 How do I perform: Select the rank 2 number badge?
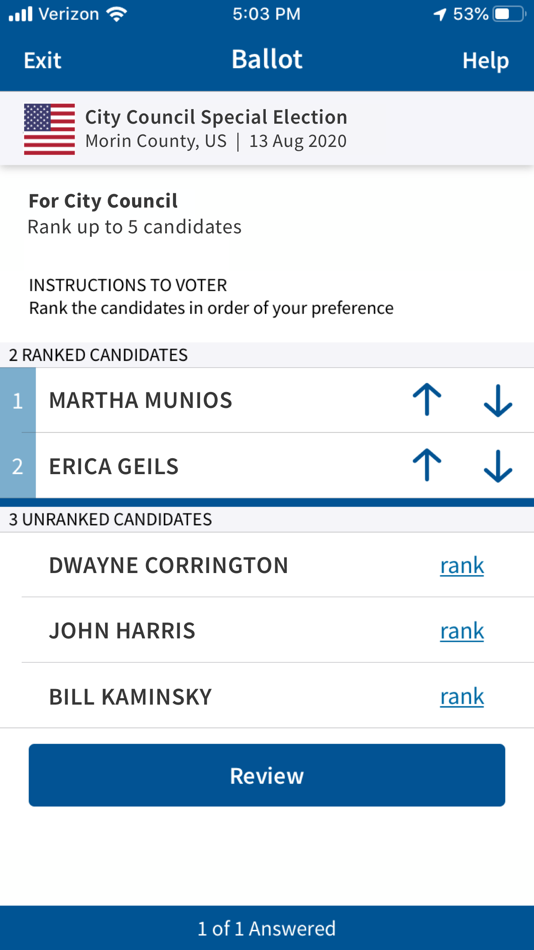pyautogui.click(x=18, y=466)
